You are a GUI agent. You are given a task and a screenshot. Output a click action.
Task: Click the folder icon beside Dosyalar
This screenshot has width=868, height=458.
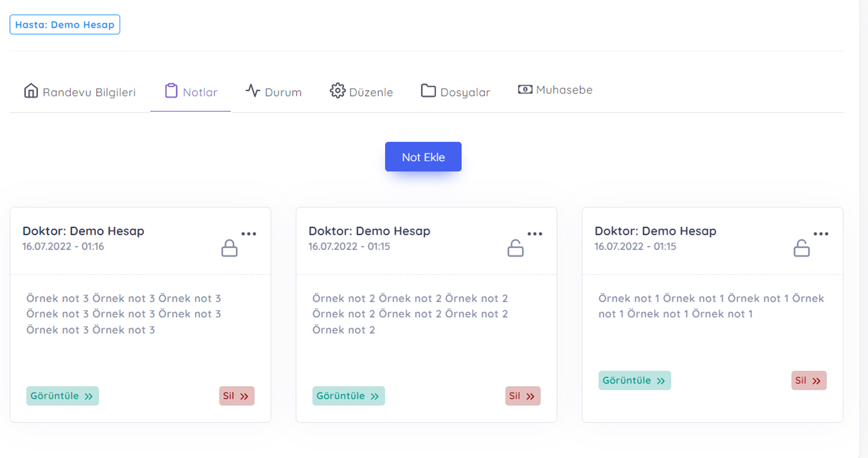tap(428, 91)
